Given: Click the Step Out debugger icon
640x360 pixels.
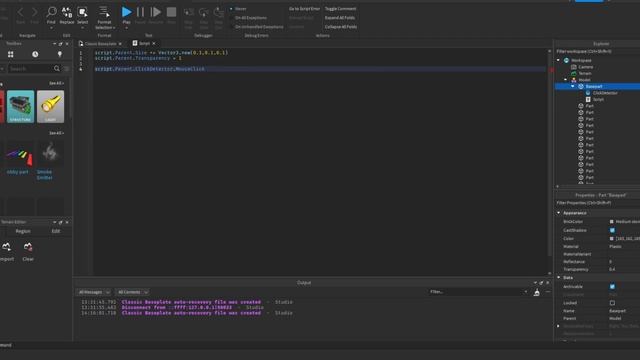Looking at the screenshot, I should pos(218,12).
